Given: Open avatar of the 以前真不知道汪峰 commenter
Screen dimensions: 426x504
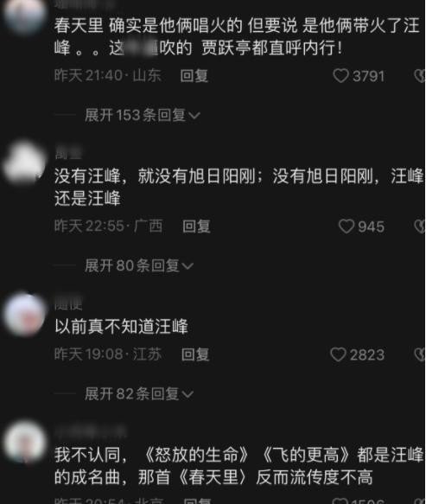Looking at the screenshot, I should (24, 315).
